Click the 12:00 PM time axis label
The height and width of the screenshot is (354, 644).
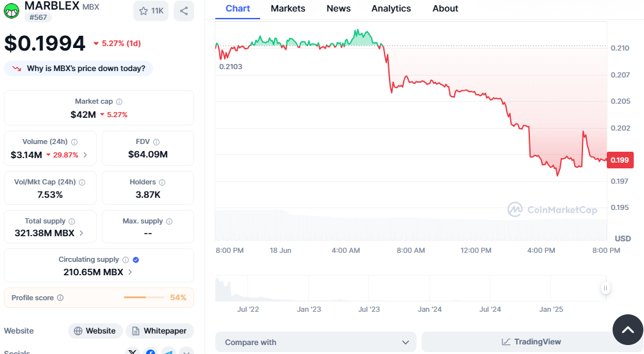(475, 250)
